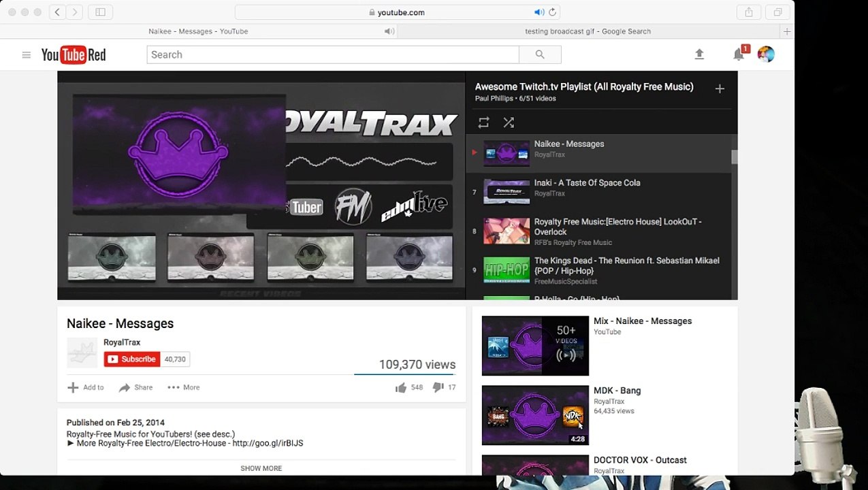Click the 40,730 subscriber count

pyautogui.click(x=175, y=359)
